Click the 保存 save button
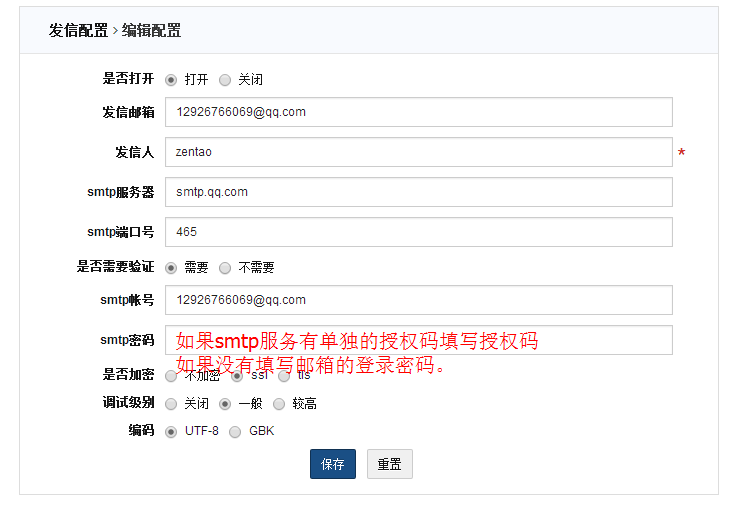Viewport: 731px width, 509px height. (x=333, y=464)
